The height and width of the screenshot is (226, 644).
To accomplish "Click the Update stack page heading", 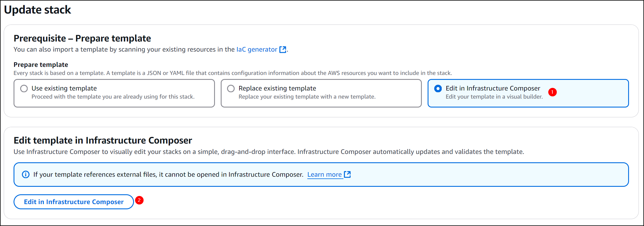I will (37, 10).
